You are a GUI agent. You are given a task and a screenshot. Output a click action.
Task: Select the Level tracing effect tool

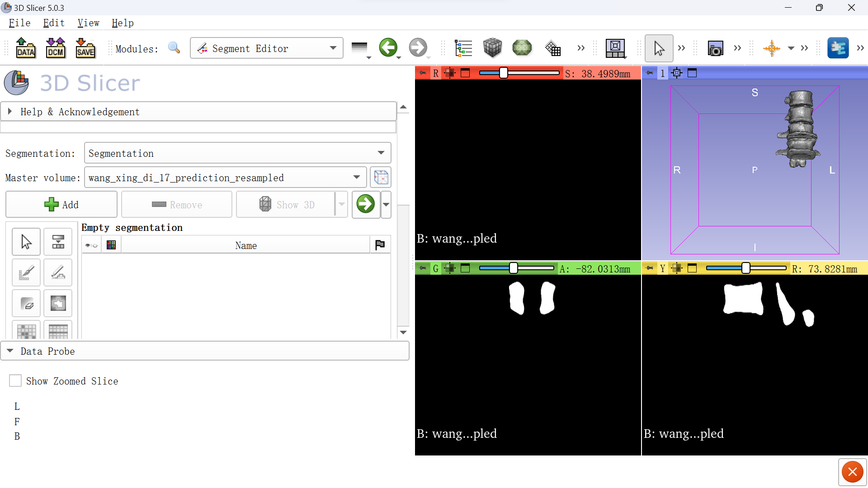pos(58,303)
